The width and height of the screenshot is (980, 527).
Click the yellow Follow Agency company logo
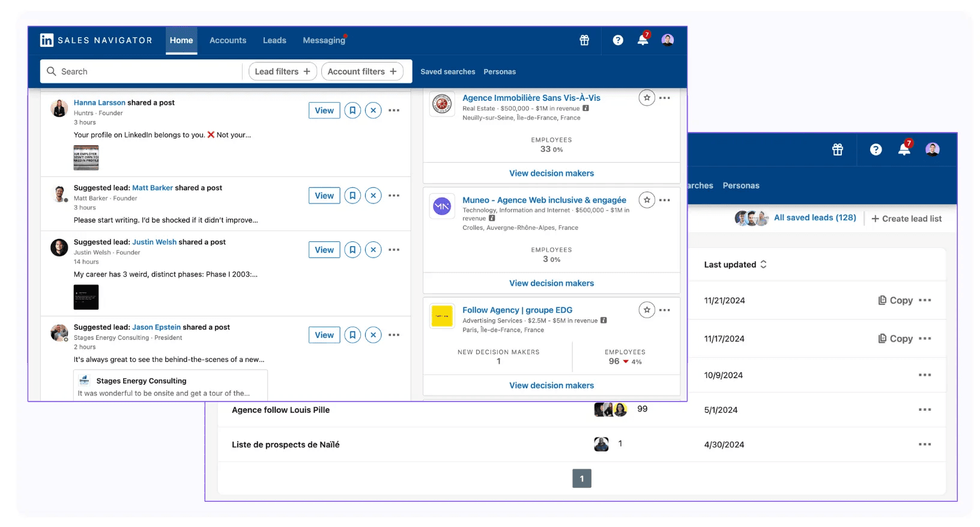442,316
